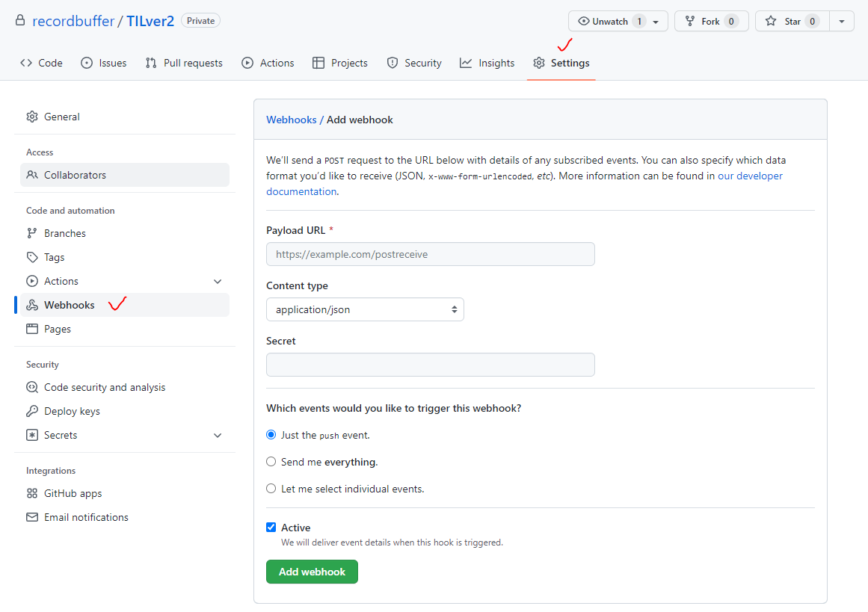868x612 pixels.
Task: Select 'Just the push event' radio option
Action: tap(271, 435)
